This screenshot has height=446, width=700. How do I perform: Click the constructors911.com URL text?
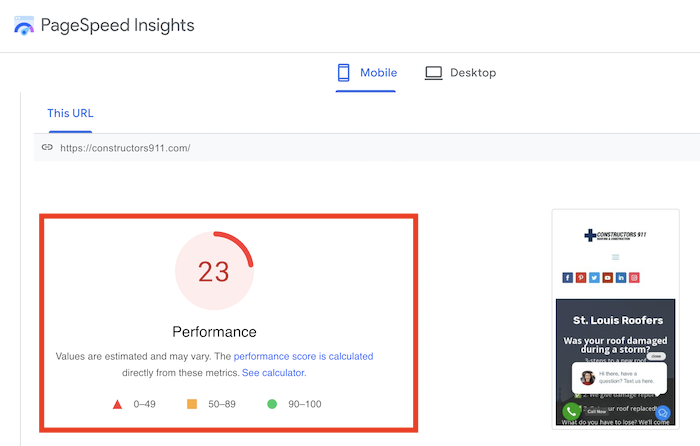coord(125,147)
